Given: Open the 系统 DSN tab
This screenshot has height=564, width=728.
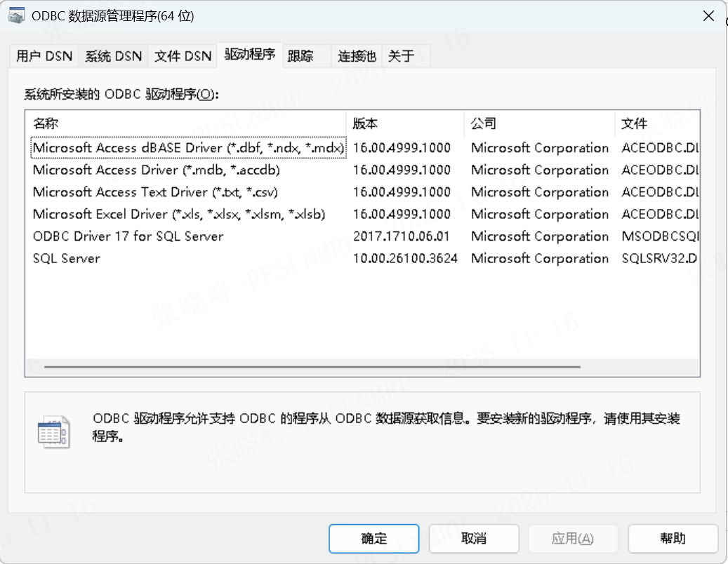Looking at the screenshot, I should coord(113,56).
